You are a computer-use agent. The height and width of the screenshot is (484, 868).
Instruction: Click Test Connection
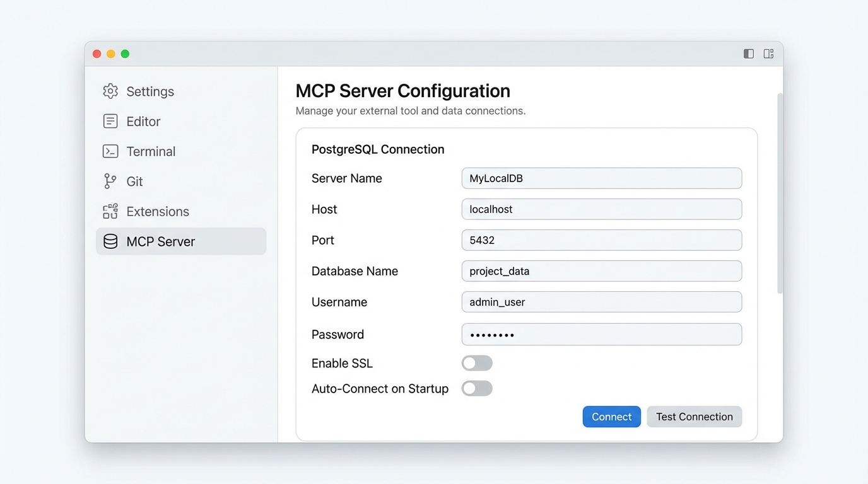coord(694,417)
